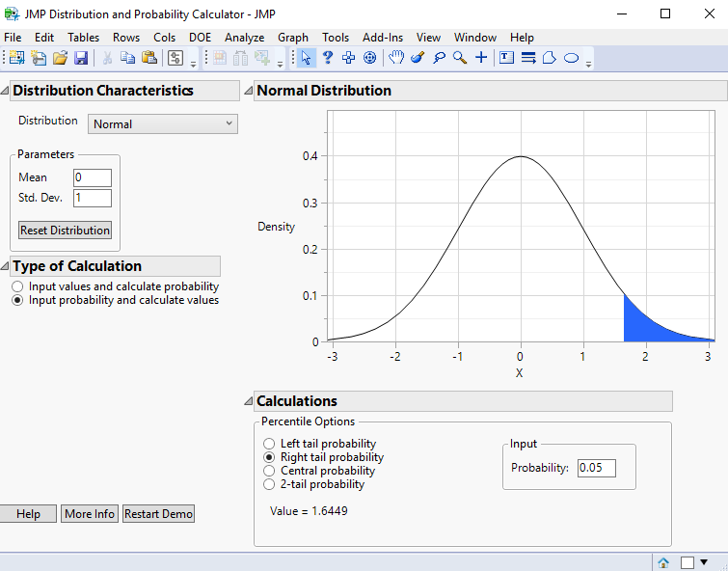The width and height of the screenshot is (728, 571).
Task: Click the Restart Demo button
Action: coord(158,514)
